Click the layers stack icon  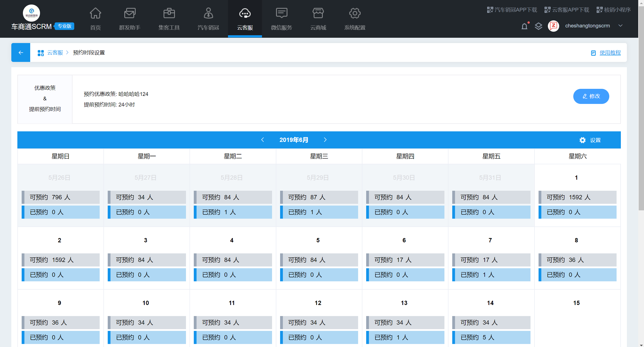coord(538,26)
